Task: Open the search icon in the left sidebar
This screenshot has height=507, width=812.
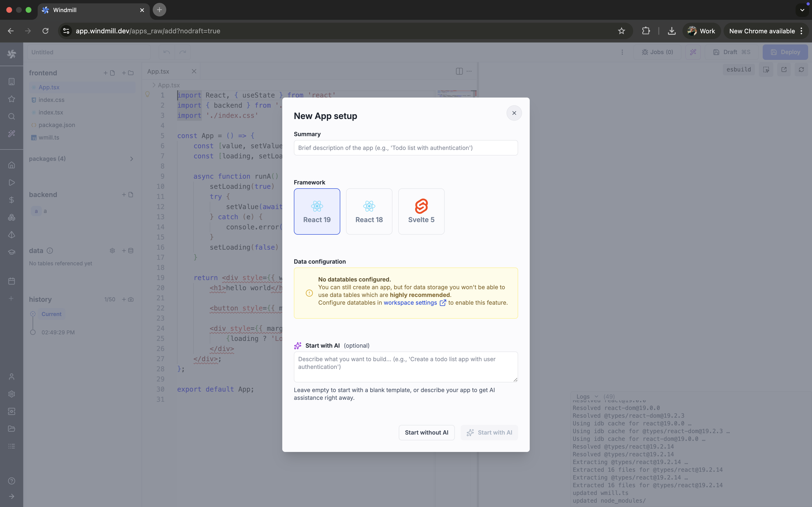Action: click(11, 116)
